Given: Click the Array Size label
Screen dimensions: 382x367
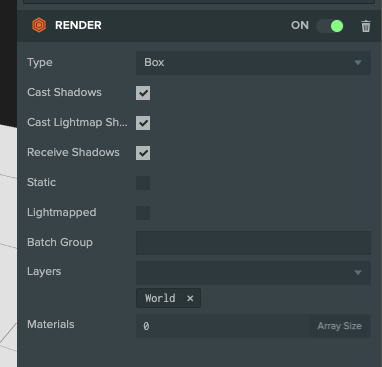Looking at the screenshot, I should tap(339, 326).
